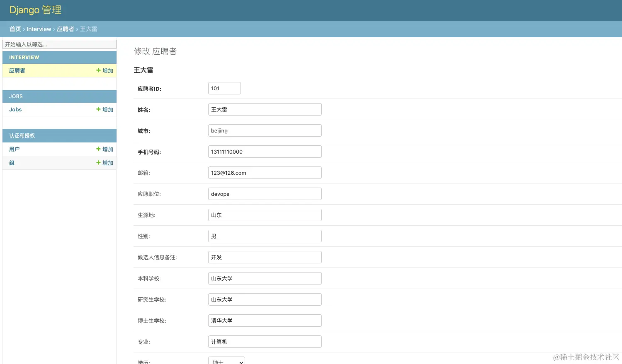Click the 研究生学校 field containing 山东大学
The width and height of the screenshot is (622, 364).
[265, 299]
